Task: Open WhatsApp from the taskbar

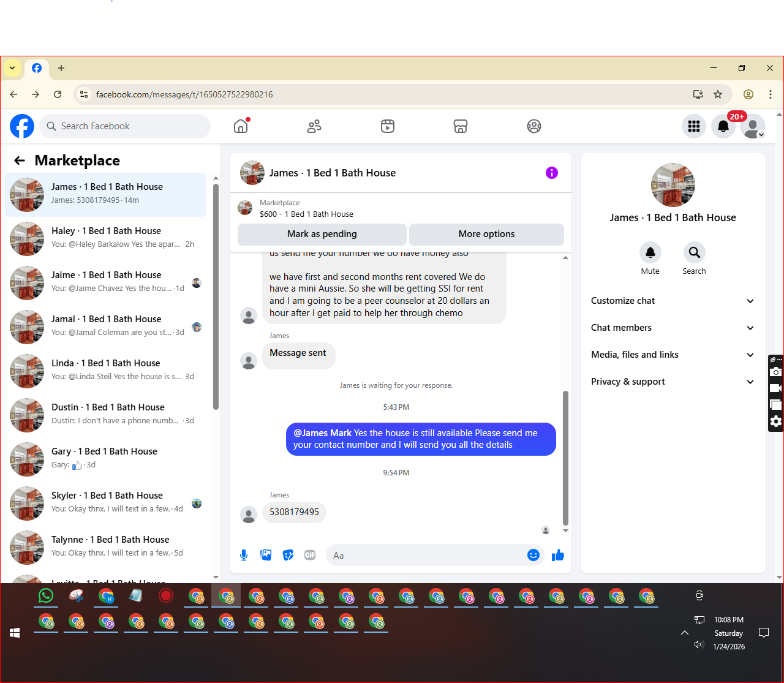Action: point(46,595)
